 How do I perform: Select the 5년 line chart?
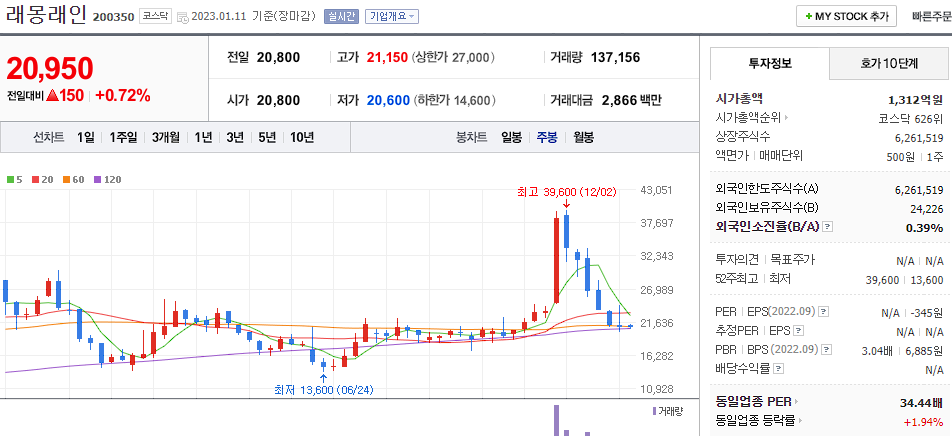pos(267,137)
